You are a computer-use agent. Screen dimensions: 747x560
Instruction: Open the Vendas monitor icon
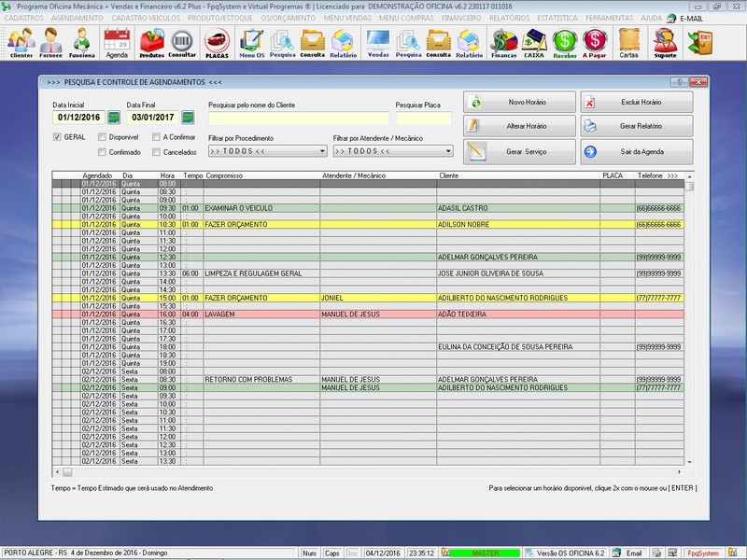pos(378,43)
